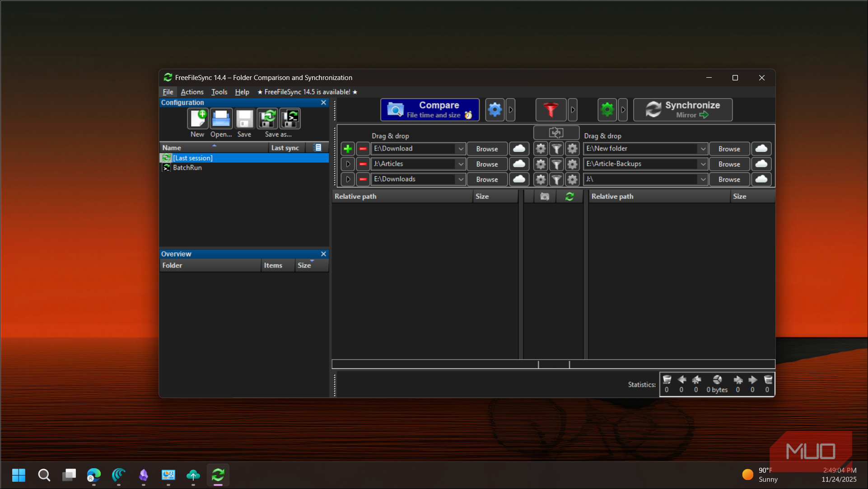Expand the E:\Download path dropdown

coord(461,149)
